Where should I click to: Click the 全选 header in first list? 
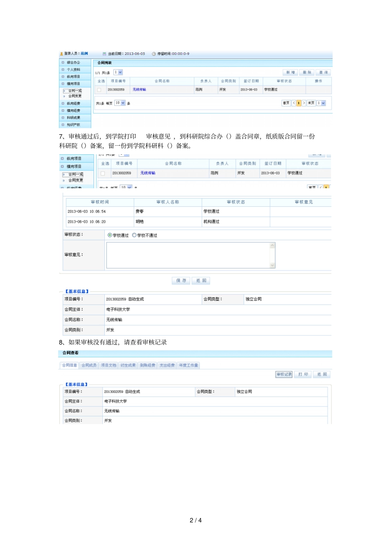pos(101,81)
